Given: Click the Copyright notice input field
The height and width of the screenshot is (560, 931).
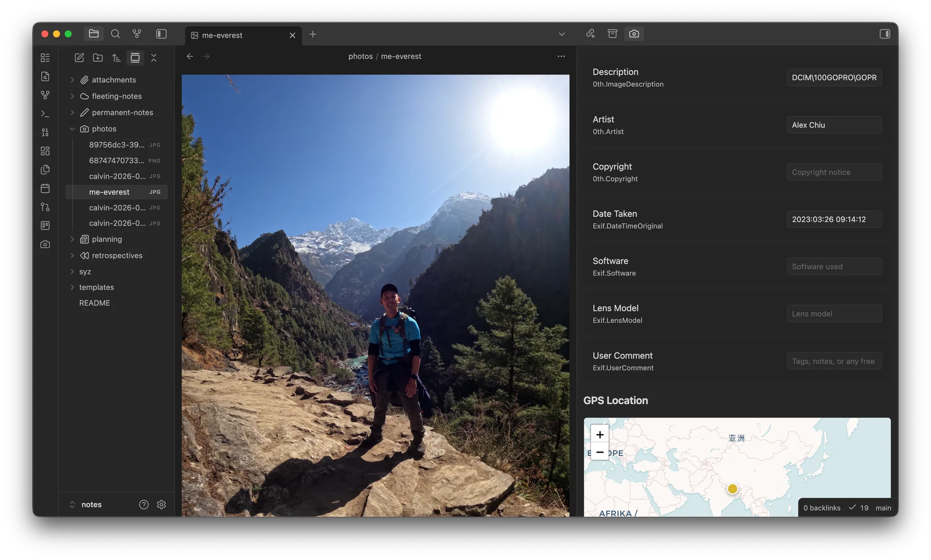Looking at the screenshot, I should (834, 172).
